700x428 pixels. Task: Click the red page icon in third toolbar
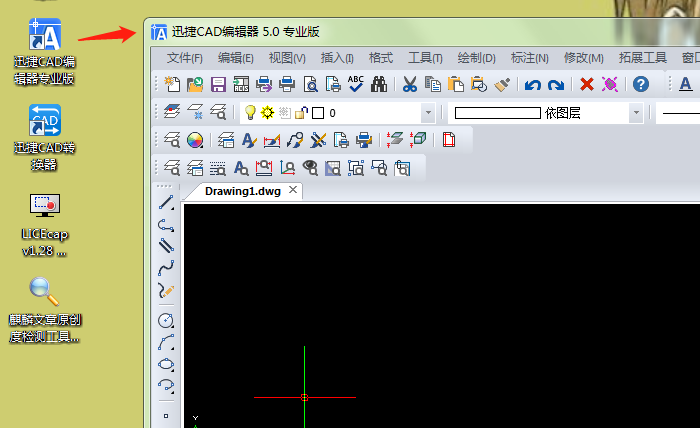(x=449, y=140)
